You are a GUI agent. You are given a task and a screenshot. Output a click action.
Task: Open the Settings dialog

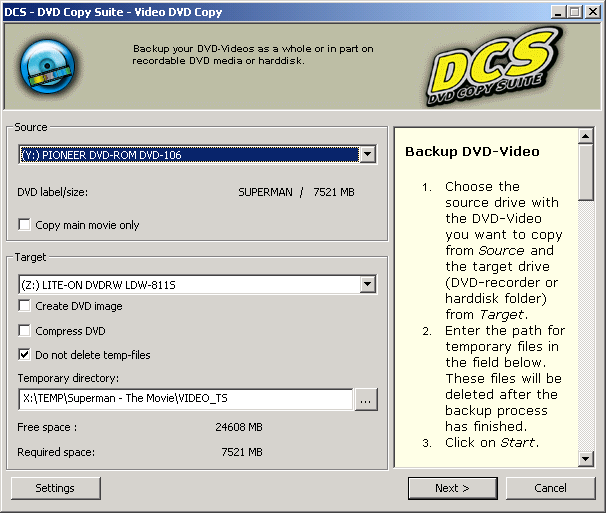point(55,488)
